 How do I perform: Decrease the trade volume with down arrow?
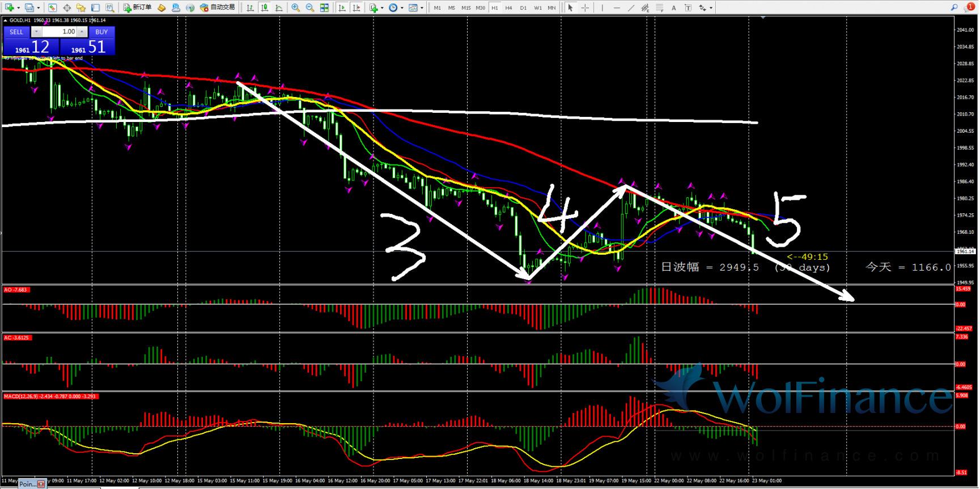pos(37,32)
